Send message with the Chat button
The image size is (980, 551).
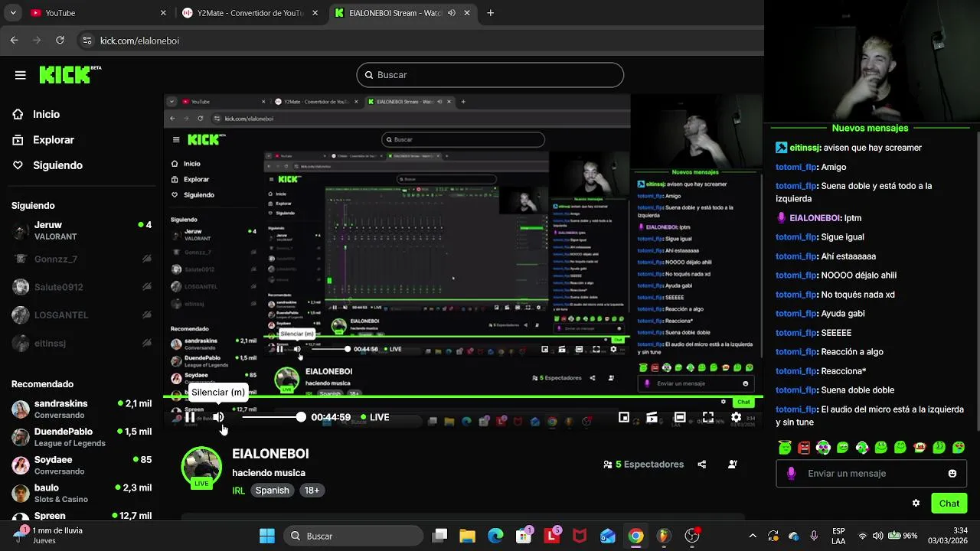949,504
